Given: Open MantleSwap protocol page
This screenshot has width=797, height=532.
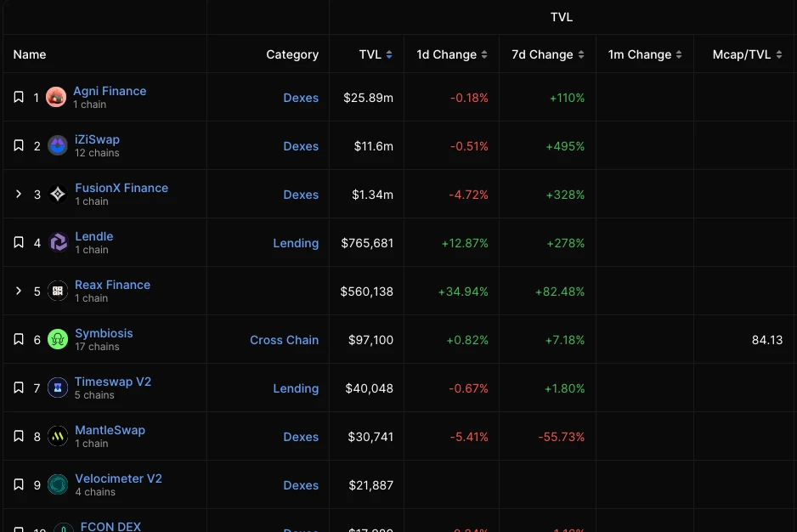Looking at the screenshot, I should (110, 430).
